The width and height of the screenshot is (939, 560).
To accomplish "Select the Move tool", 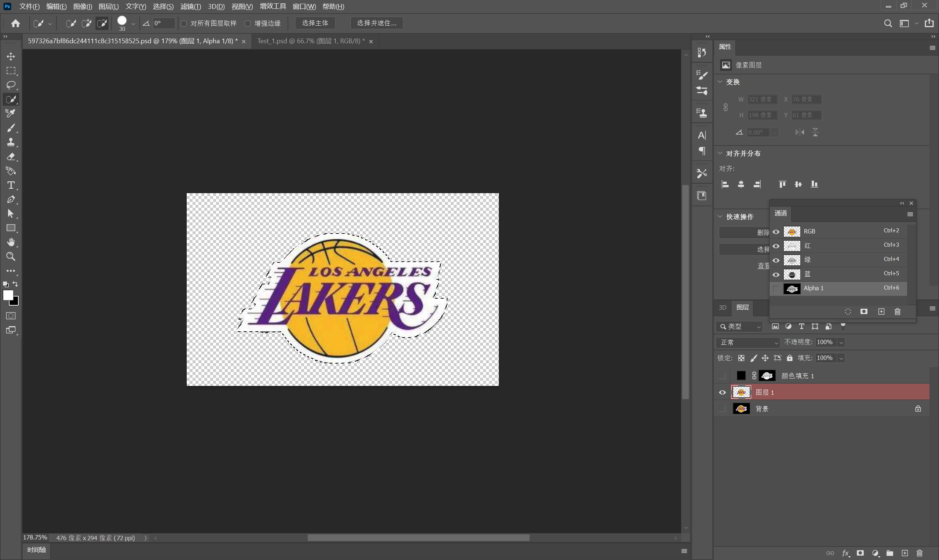I will (x=11, y=56).
